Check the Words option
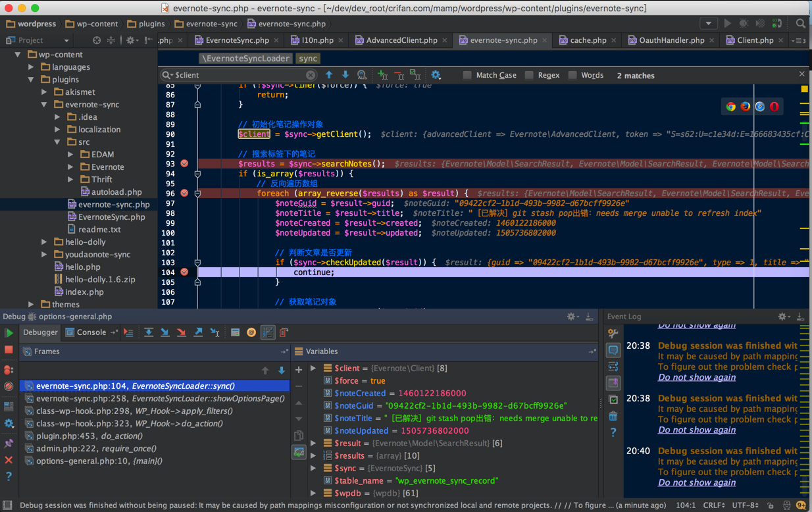 pyautogui.click(x=572, y=76)
